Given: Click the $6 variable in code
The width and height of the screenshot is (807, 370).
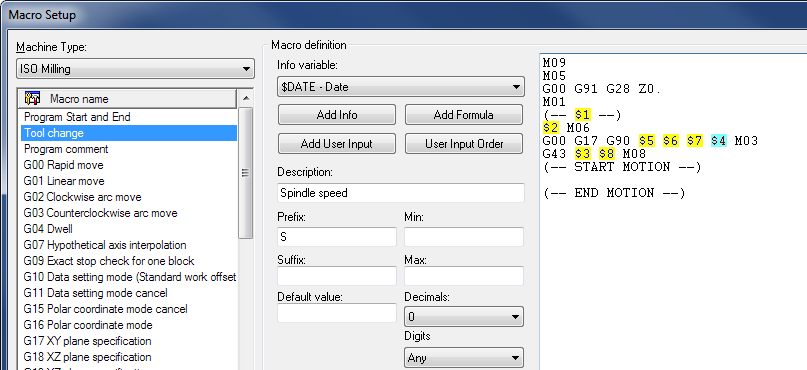Looking at the screenshot, I should (671, 140).
